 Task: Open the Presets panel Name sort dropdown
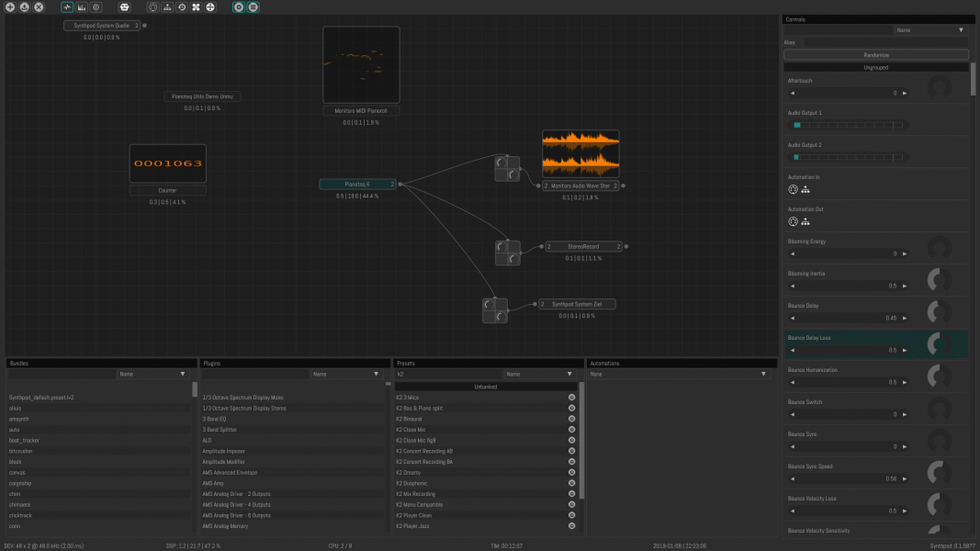(x=540, y=374)
